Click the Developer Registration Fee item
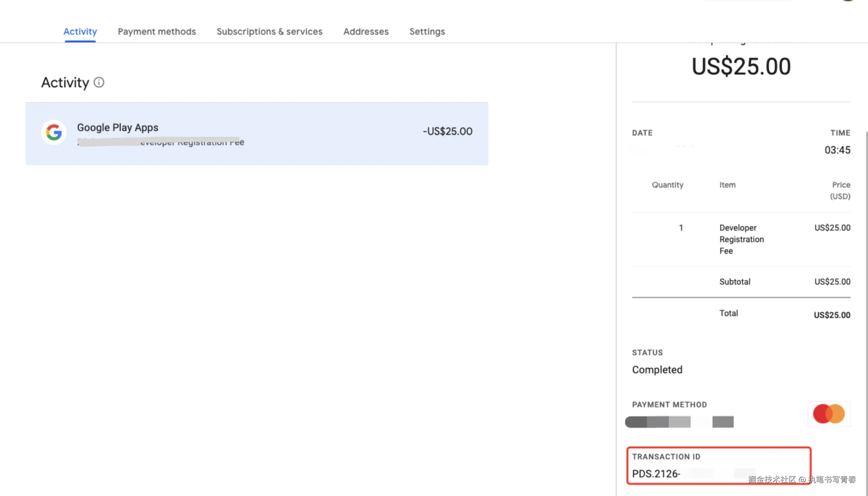 pyautogui.click(x=741, y=239)
